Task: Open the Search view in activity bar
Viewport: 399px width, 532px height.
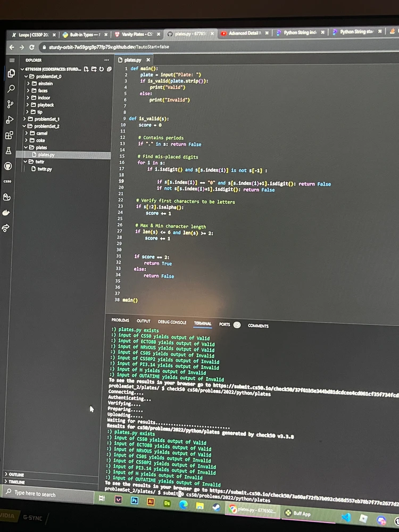Action: [x=11, y=88]
